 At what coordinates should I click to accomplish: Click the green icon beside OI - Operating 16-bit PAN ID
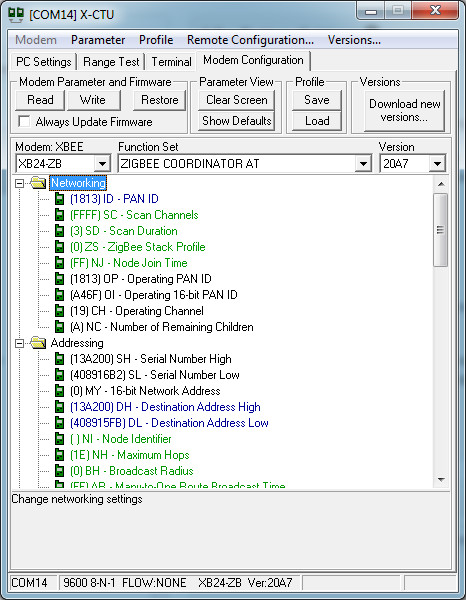click(x=59, y=295)
